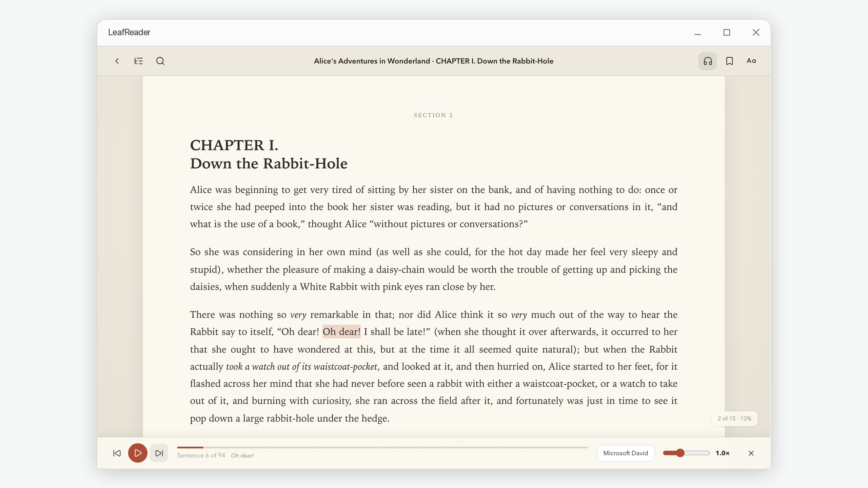The height and width of the screenshot is (488, 868).
Task: Click the LeafReader app title
Action: point(129,32)
